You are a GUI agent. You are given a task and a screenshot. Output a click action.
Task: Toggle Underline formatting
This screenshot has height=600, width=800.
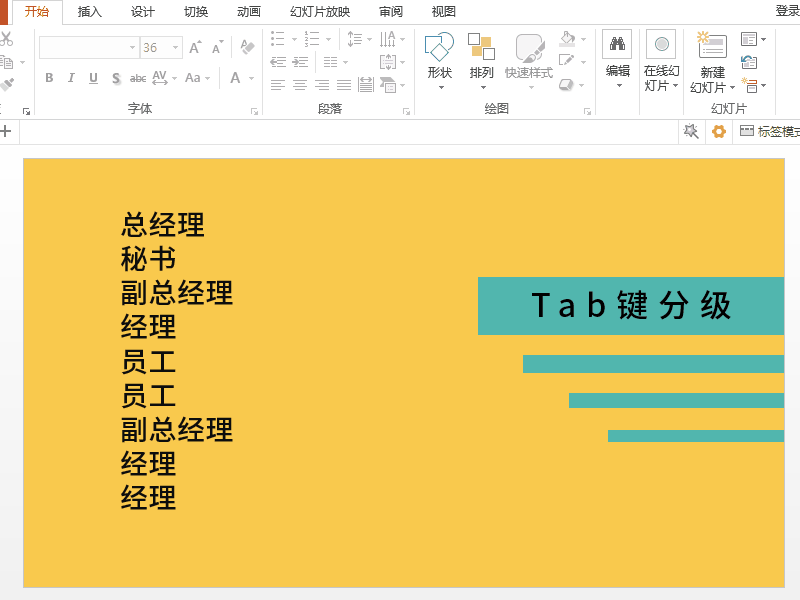point(93,78)
